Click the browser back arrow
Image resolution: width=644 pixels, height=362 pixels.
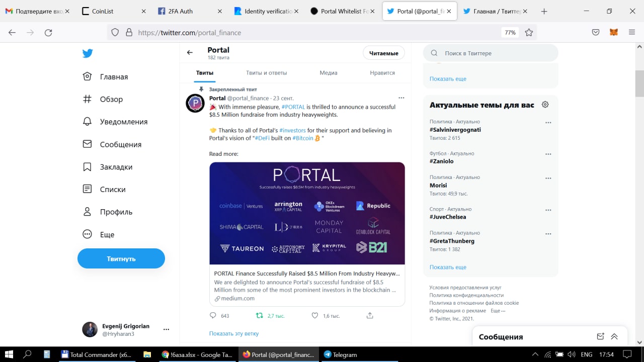tap(12, 32)
